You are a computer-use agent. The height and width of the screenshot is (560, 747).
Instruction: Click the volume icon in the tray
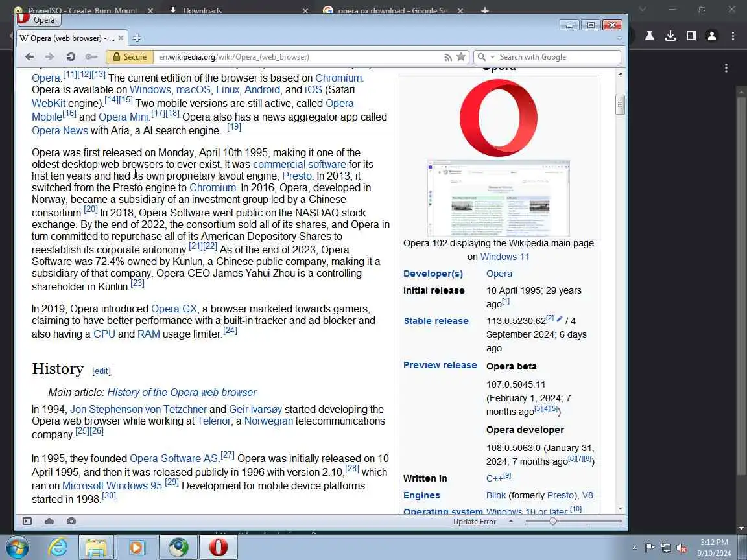[x=682, y=548]
